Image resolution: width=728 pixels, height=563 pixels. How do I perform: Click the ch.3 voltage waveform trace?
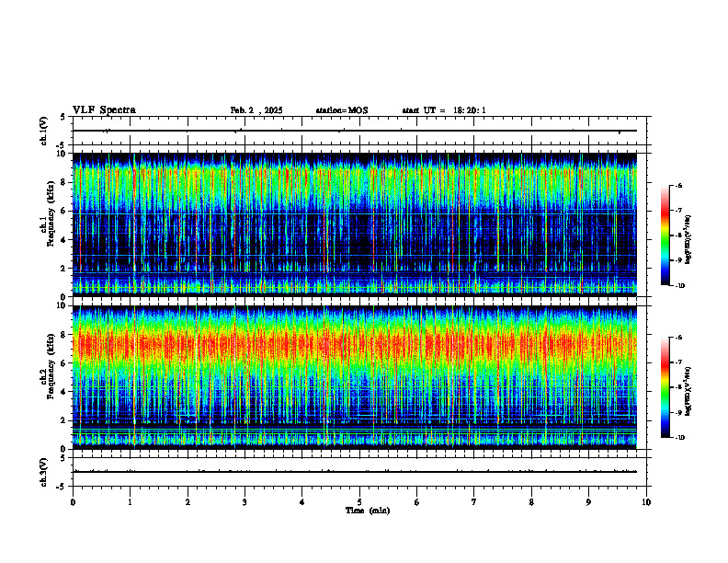pyautogui.click(x=354, y=472)
